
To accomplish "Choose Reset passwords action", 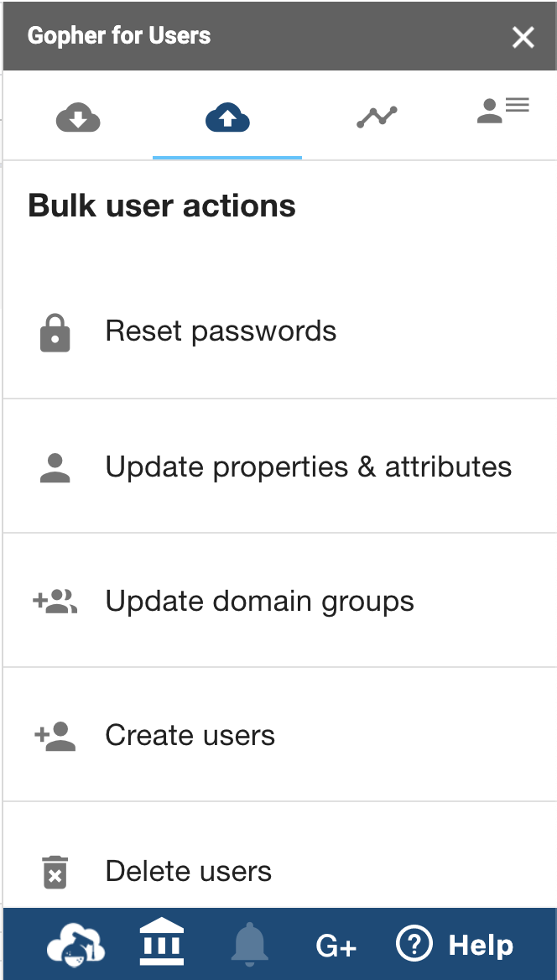I will (221, 331).
